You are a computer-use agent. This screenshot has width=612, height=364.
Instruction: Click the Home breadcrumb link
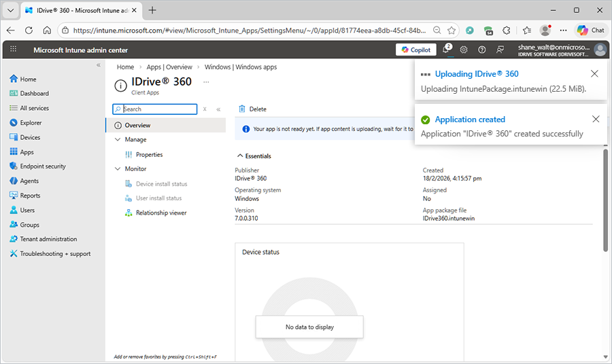coord(125,67)
